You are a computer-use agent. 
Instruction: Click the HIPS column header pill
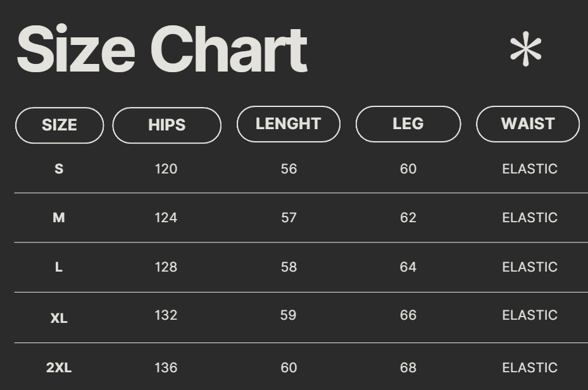[x=167, y=125]
